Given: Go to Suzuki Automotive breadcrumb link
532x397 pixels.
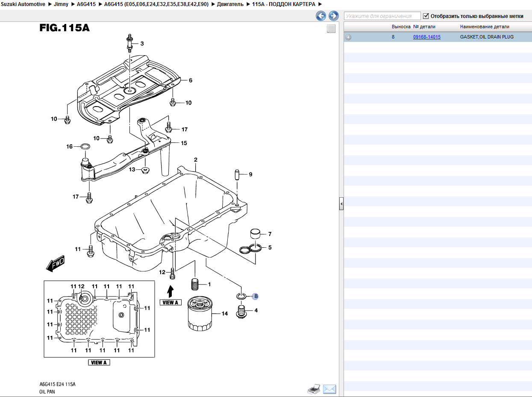Looking at the screenshot, I should pyautogui.click(x=23, y=4).
